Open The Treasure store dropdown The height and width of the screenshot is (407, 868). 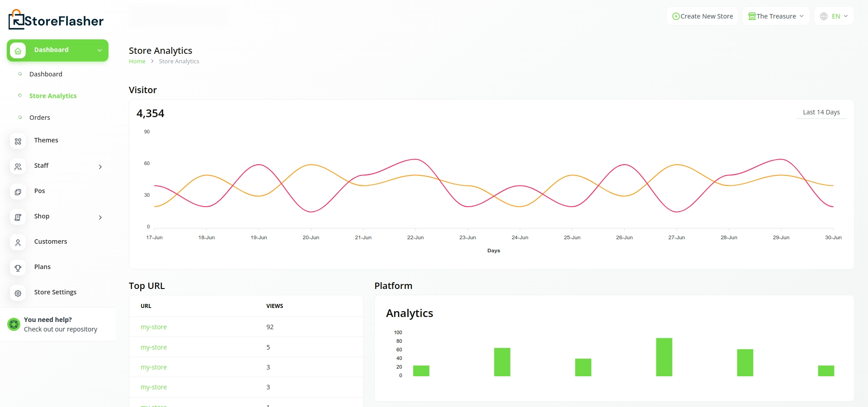coord(776,16)
